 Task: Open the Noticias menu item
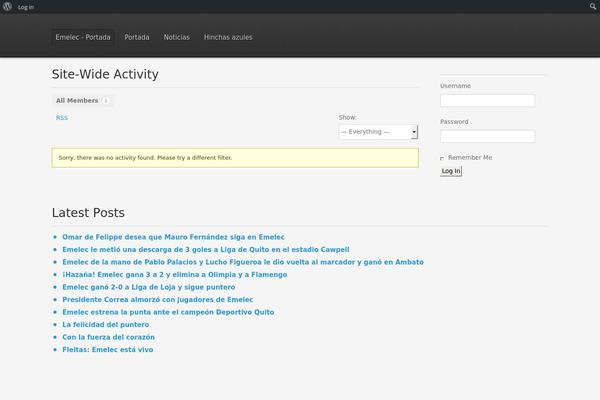(x=176, y=37)
